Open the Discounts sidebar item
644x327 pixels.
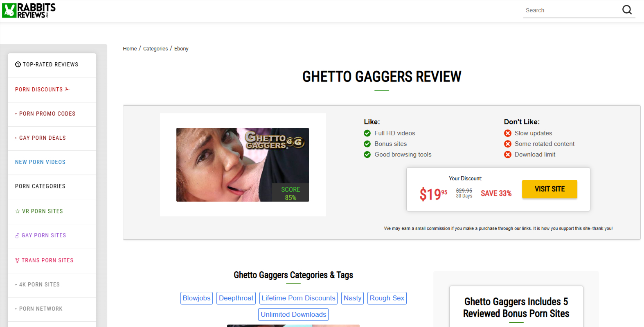click(52, 89)
